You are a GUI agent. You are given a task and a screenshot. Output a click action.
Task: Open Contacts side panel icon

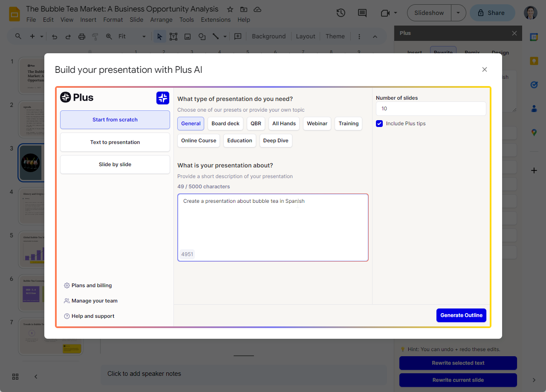coord(534,109)
